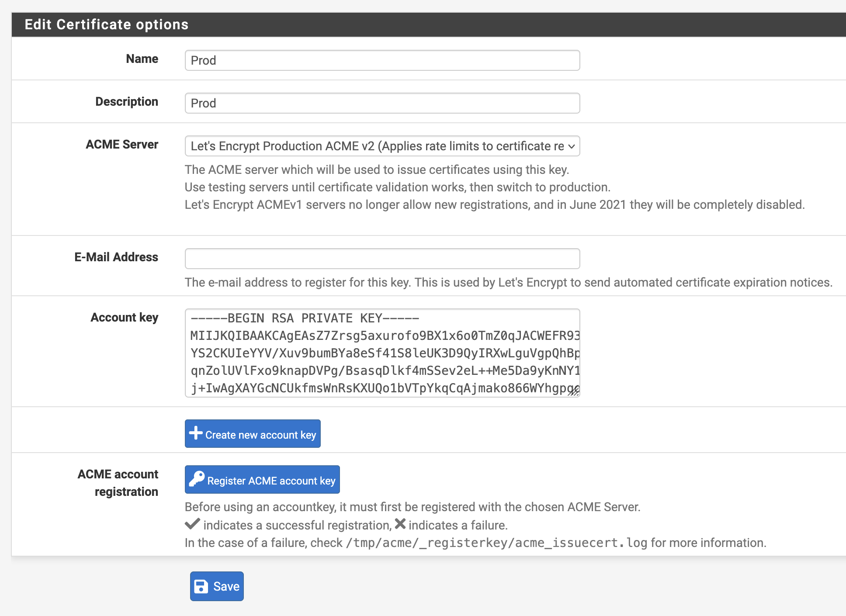Click the checkmark icon indicating successful registration
The image size is (846, 616).
[192, 523]
